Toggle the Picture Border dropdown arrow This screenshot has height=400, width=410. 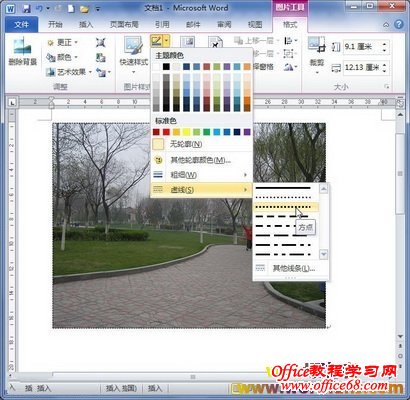166,42
